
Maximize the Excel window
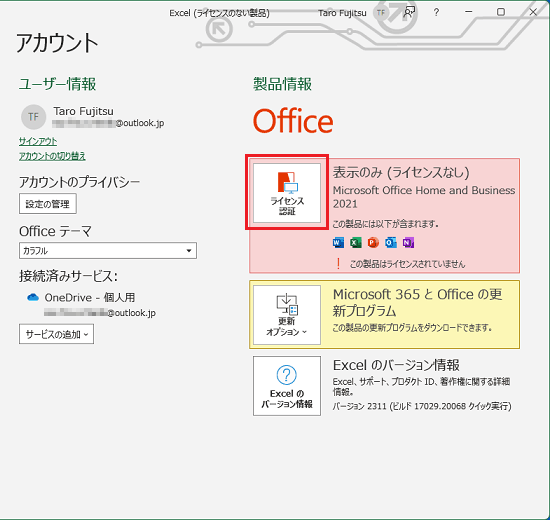click(x=501, y=12)
